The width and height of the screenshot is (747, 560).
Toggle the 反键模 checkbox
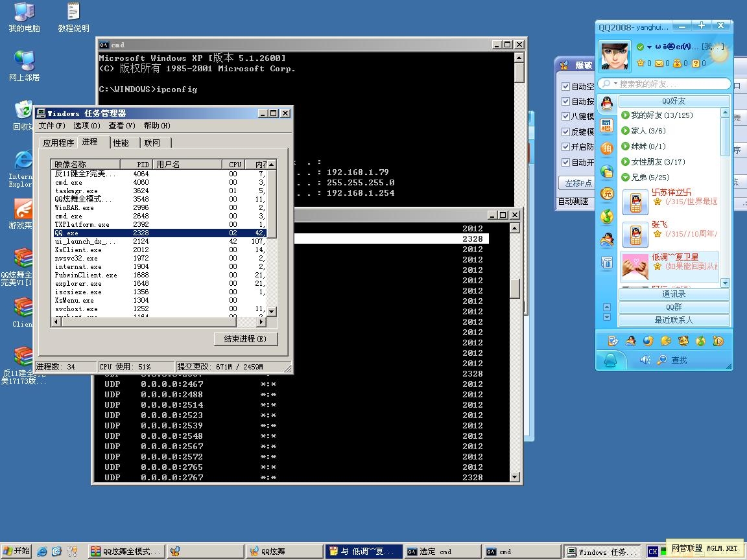coord(565,132)
